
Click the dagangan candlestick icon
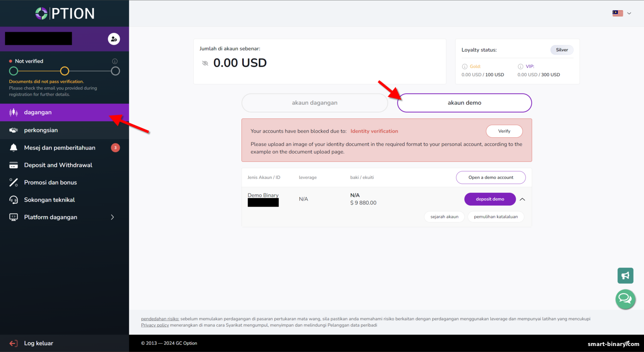[x=14, y=112]
